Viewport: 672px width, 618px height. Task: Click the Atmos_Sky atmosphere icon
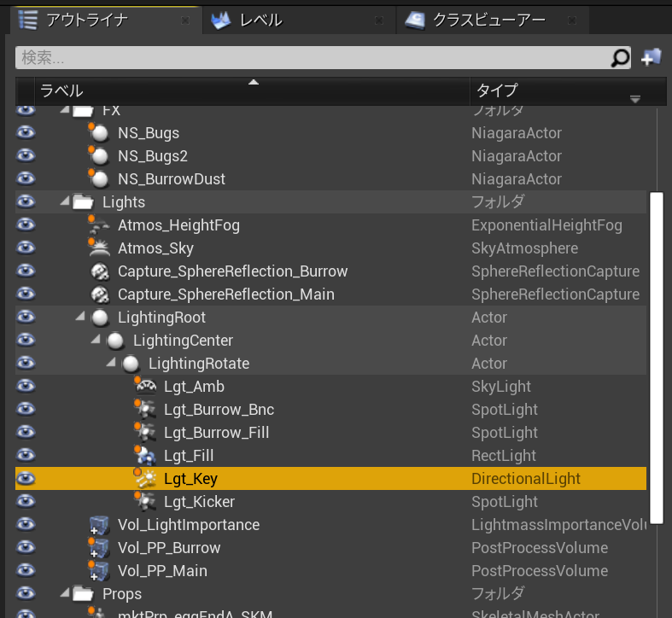99,248
